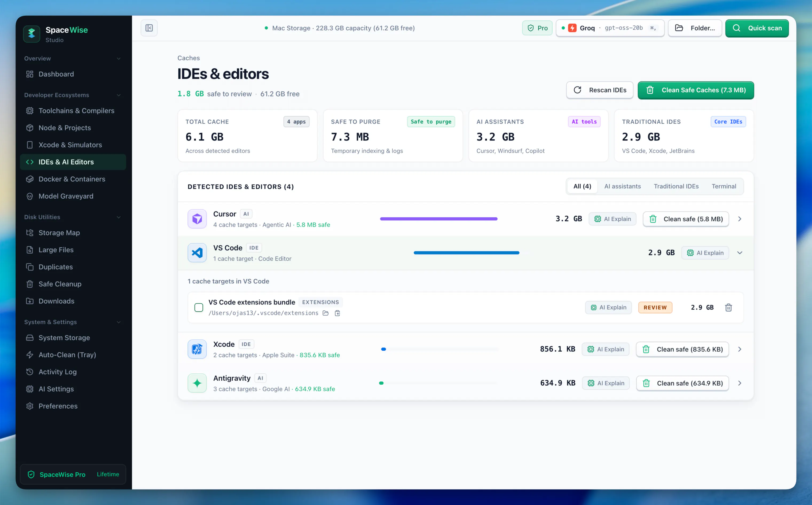Open Storage Map in the sidebar
This screenshot has width=812, height=505.
73,233
